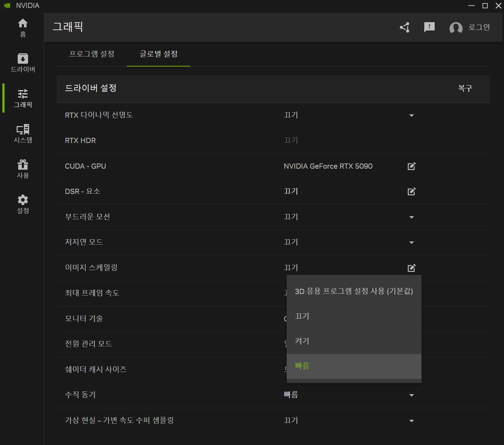Screen dimensions: 504x445
Task: Switch to 프로그램 설정 tab
Action: click(92, 54)
